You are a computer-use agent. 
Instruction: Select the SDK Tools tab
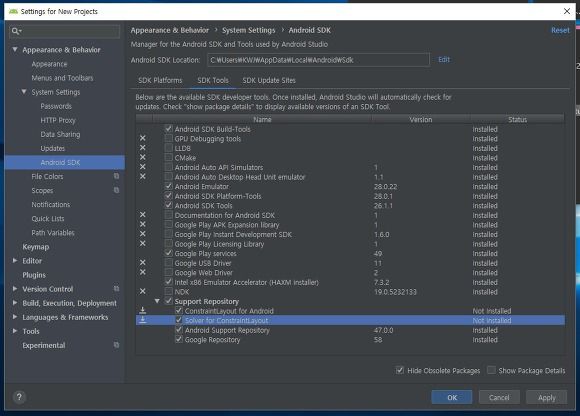click(213, 80)
